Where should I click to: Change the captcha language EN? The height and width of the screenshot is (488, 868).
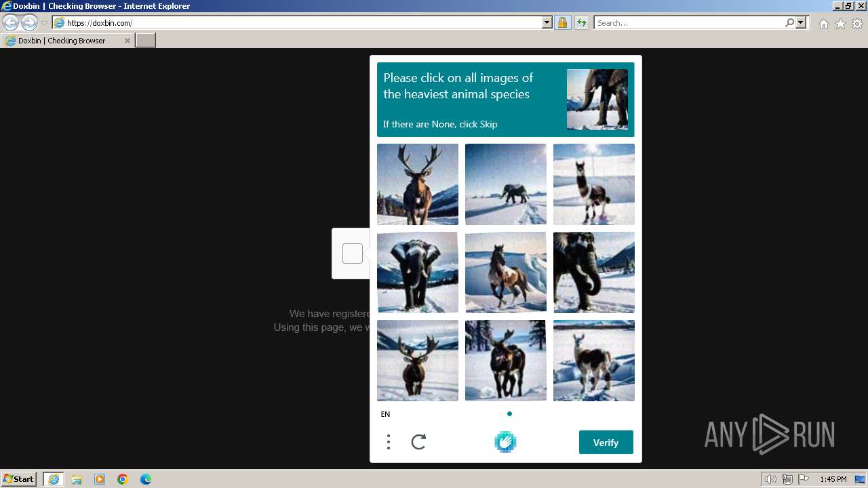tap(385, 414)
